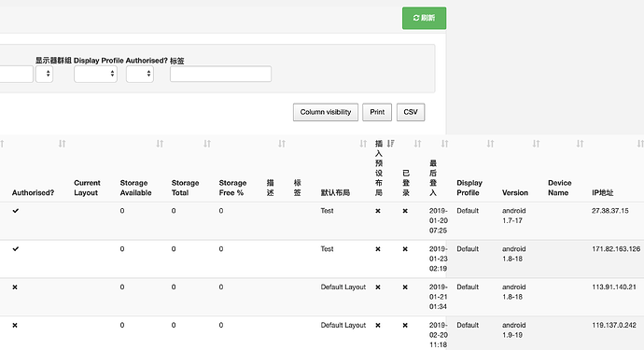Click Default Layout in 119.137.0.242 row
Viewport: 644px width, 350px height.
point(343,326)
